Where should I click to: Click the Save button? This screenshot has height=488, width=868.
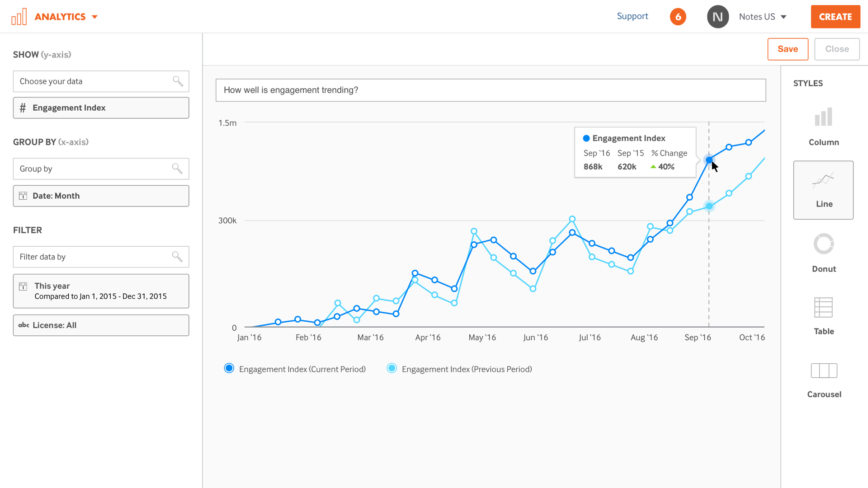pos(788,49)
